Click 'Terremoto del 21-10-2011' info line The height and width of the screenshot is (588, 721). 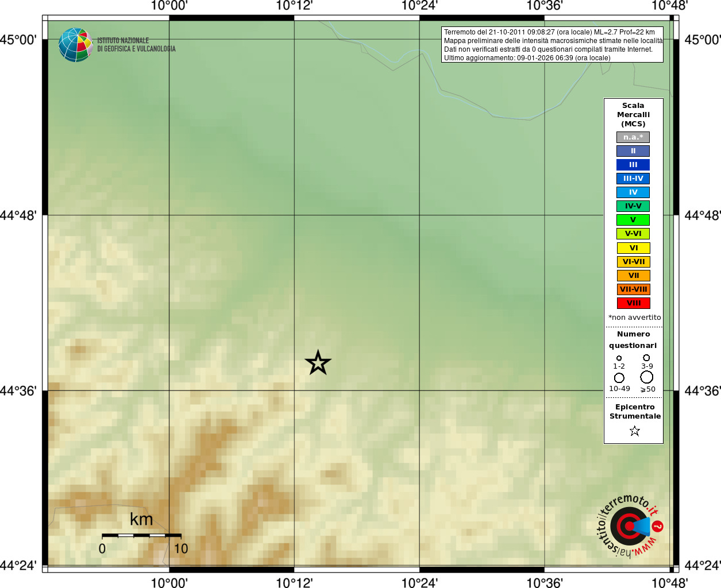point(549,32)
